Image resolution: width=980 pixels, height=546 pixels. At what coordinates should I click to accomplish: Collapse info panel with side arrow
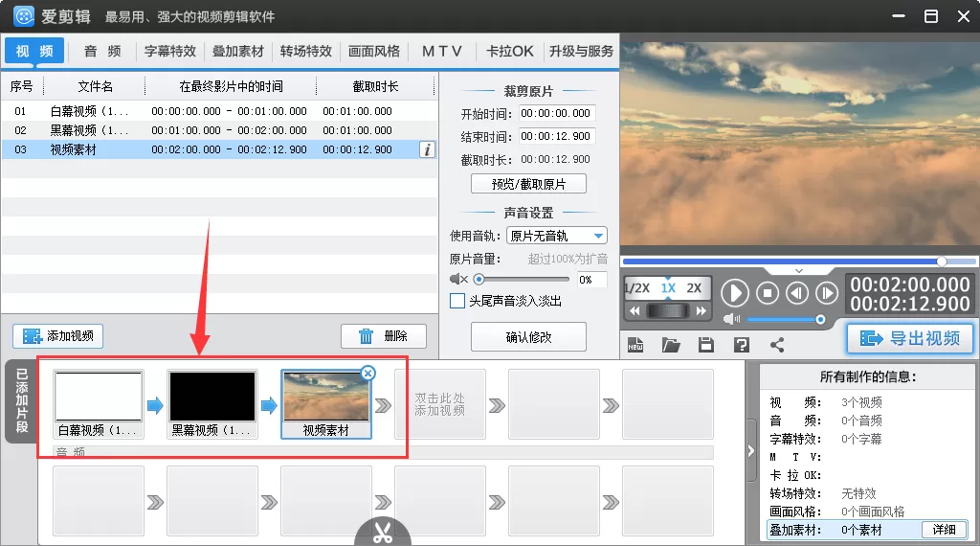click(x=751, y=450)
